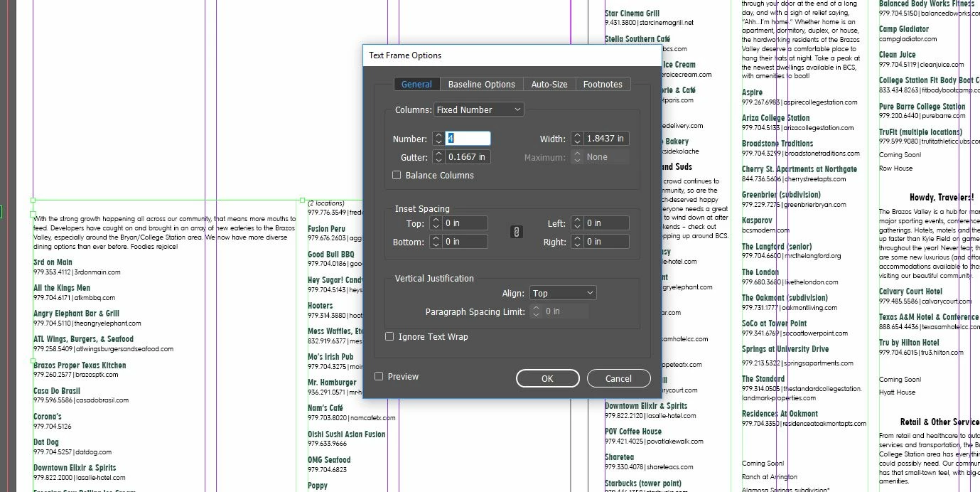
Task: Click 'All the Kings Men' heading
Action: coord(62,288)
